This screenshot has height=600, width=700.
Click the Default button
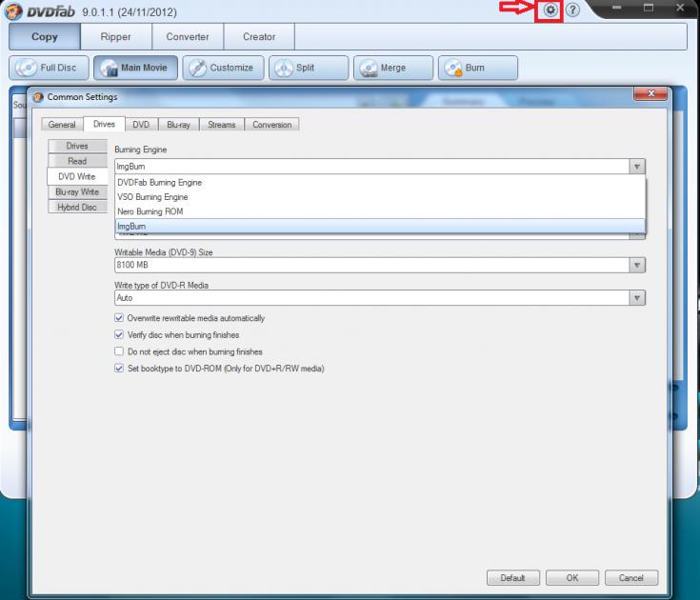coord(513,578)
